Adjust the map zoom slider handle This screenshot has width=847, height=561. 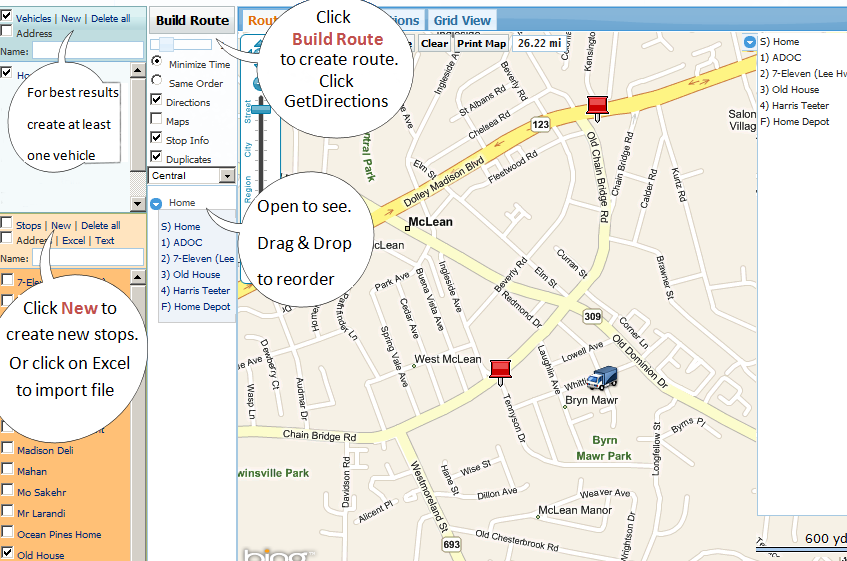pos(261,110)
